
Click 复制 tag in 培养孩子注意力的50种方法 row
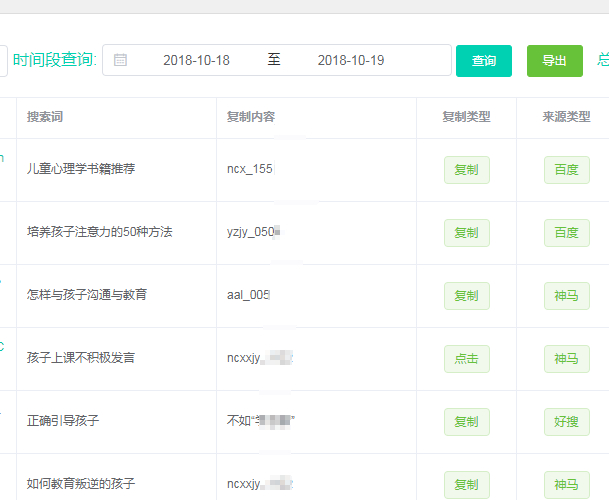(466, 233)
